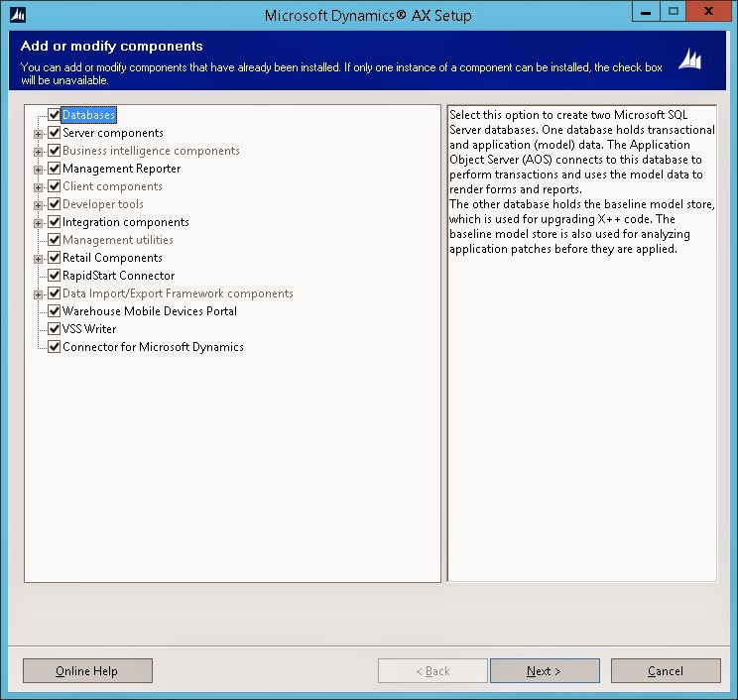This screenshot has height=700, width=738.
Task: Toggle the Developer tools checkbox
Action: pos(55,203)
